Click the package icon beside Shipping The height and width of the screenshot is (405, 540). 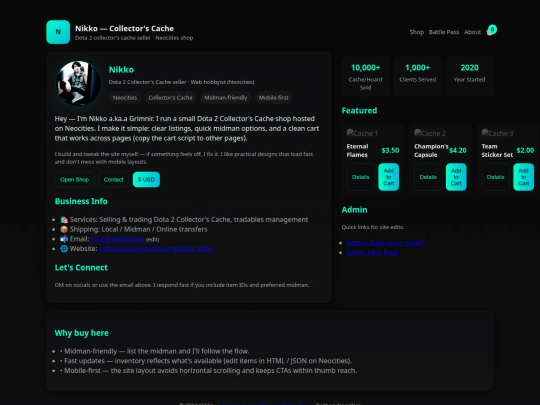click(x=64, y=229)
